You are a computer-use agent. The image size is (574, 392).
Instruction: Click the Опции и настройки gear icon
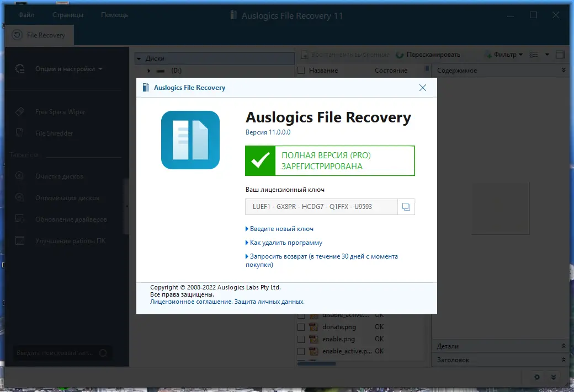coord(20,69)
